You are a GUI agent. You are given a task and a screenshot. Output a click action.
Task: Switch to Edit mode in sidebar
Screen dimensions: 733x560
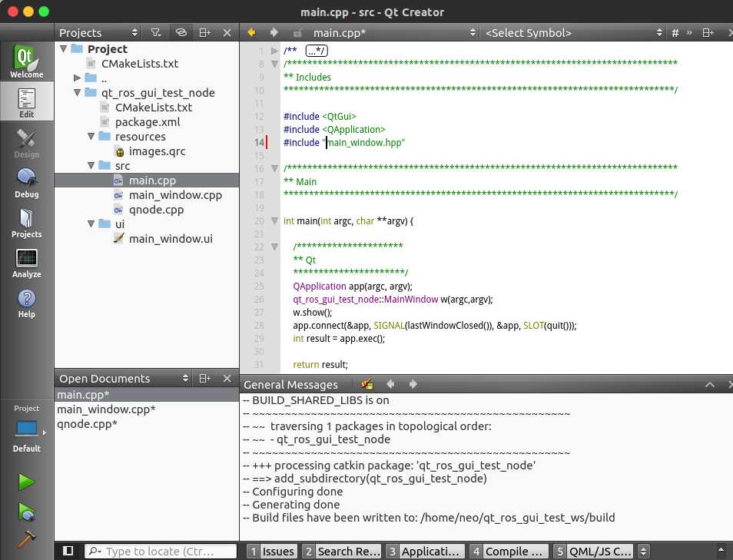(27, 101)
